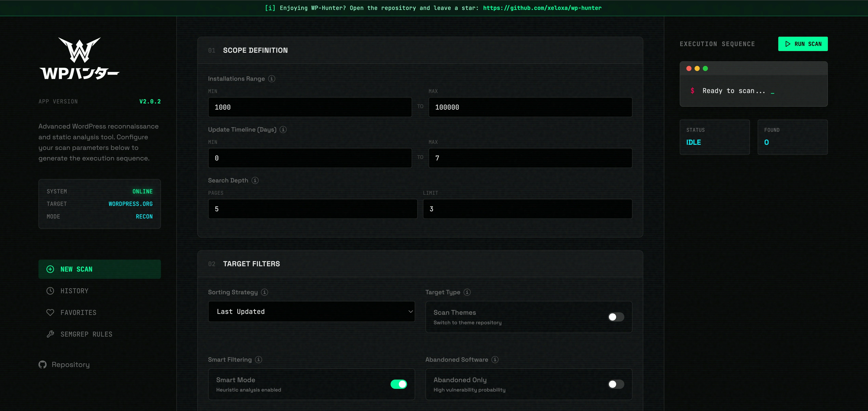Disable the Smart Mode toggle
Screen dimensions: 868x411
pos(399,384)
